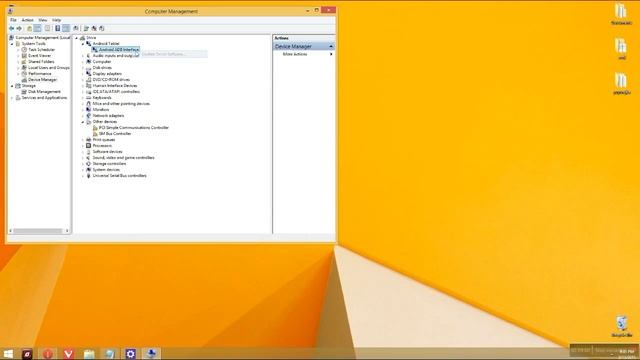This screenshot has height=360, width=640.
Task: Select IDE ATA/ATAPI controllers category
Action: [116, 92]
